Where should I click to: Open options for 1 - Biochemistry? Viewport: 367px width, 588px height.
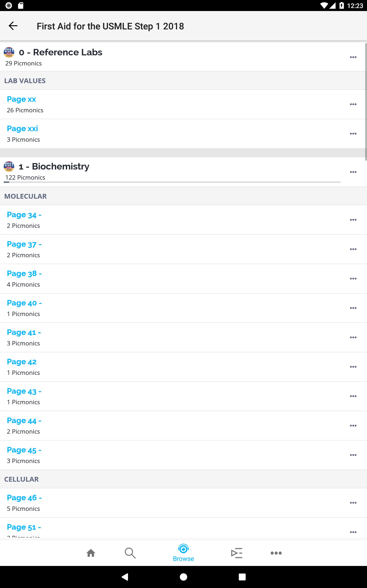(x=353, y=172)
